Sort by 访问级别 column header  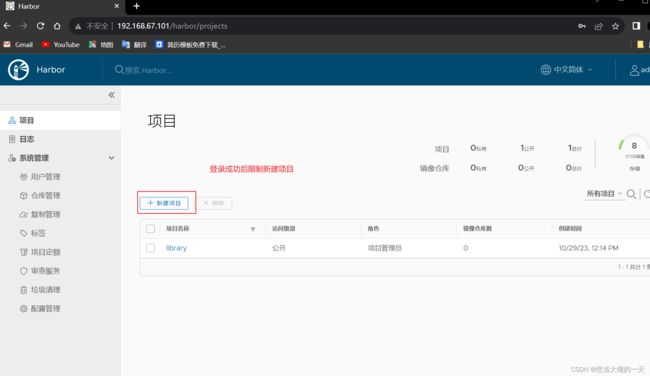click(284, 228)
